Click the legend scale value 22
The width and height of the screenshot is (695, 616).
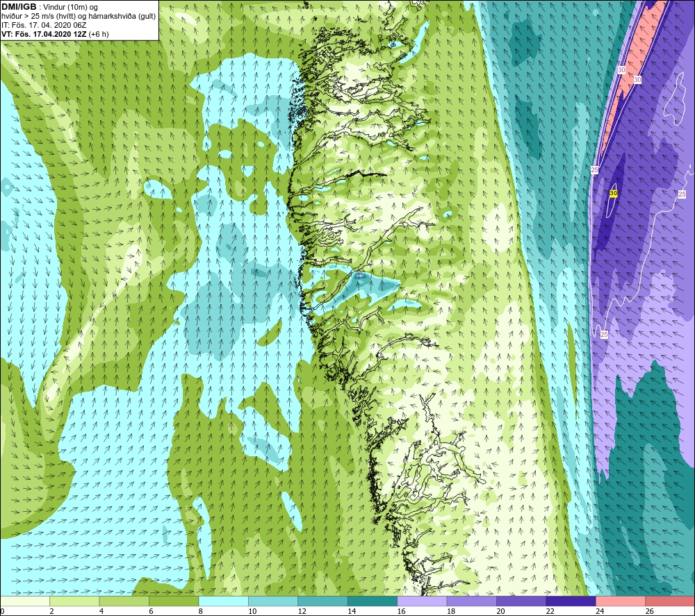[550, 612]
